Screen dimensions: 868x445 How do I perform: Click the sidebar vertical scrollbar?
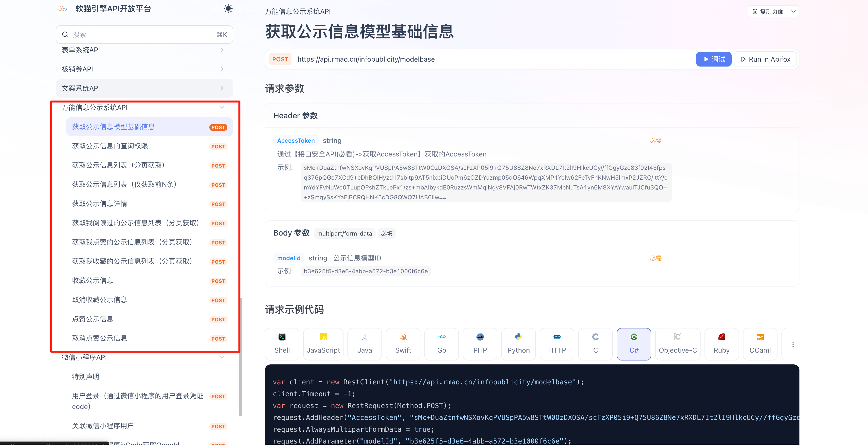pyautogui.click(x=241, y=357)
